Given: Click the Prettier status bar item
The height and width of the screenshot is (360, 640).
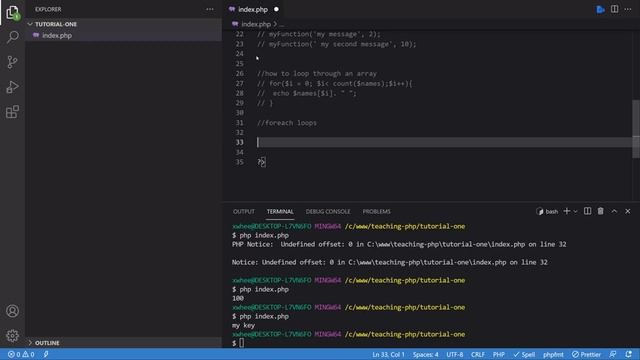Looking at the screenshot, I should pos(587,354).
